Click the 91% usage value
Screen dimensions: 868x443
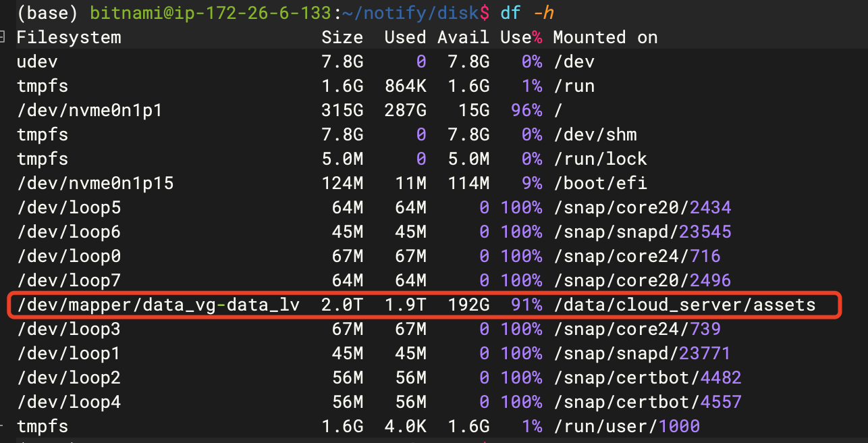point(526,305)
